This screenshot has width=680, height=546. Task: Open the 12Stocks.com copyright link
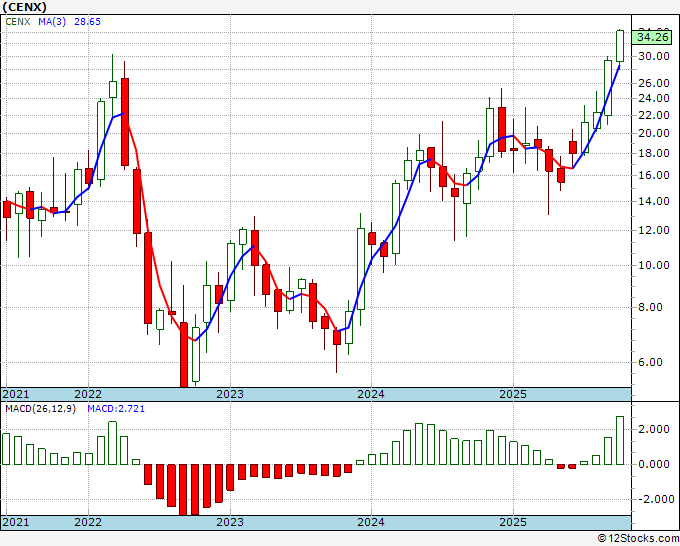click(x=638, y=539)
